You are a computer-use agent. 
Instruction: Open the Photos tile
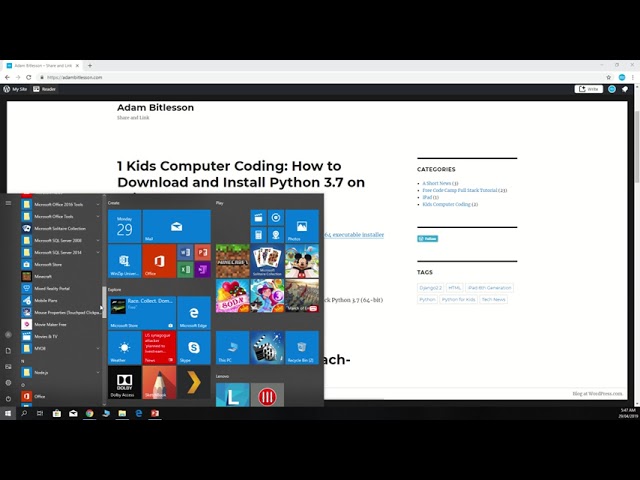(302, 226)
